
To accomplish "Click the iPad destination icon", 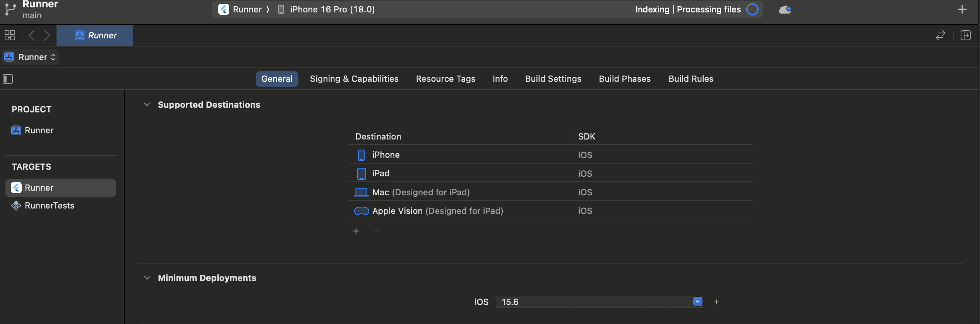I will [x=361, y=174].
